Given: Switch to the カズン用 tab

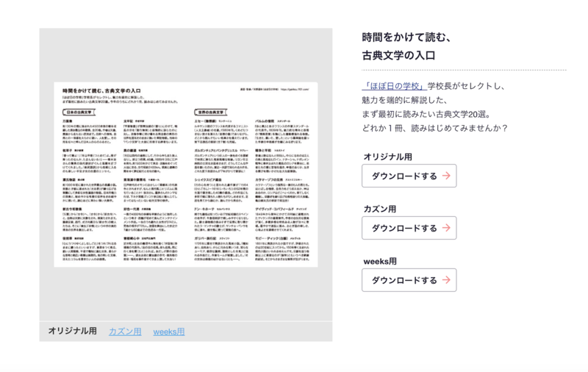Looking at the screenshot, I should coord(125,332).
